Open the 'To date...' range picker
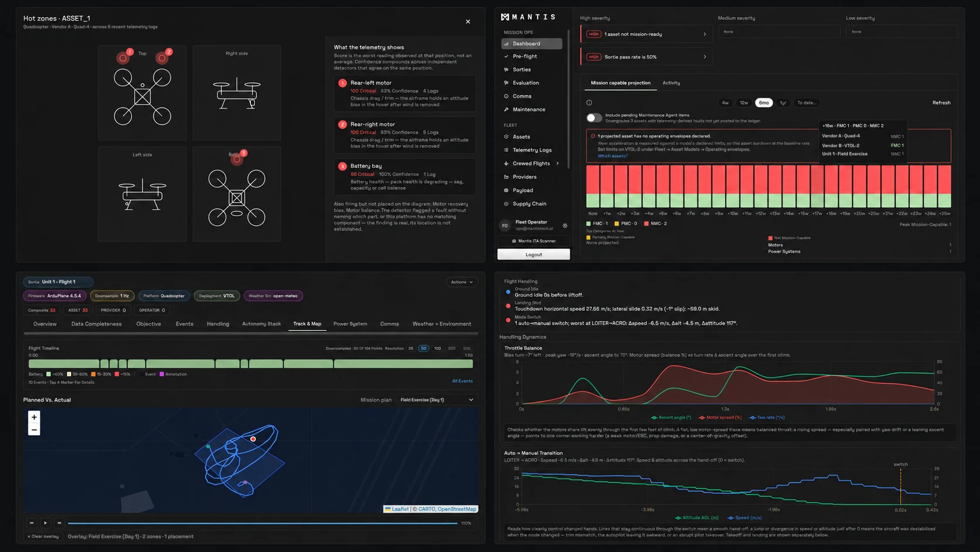 807,103
